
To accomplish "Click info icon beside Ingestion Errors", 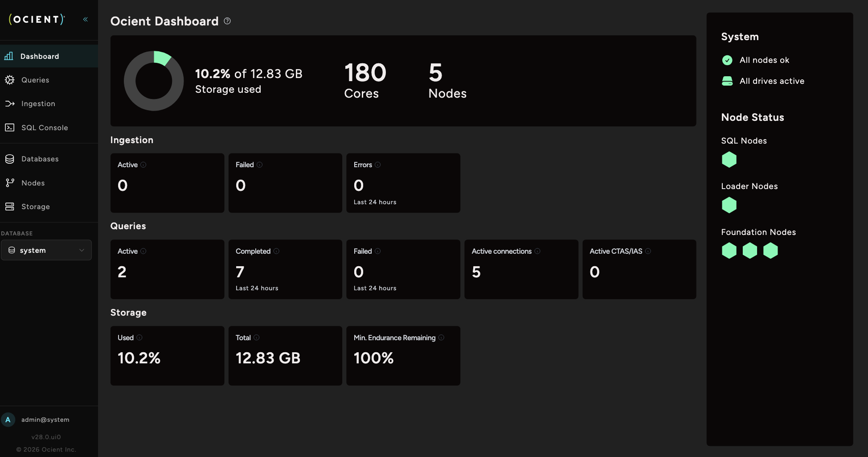I will tap(378, 165).
